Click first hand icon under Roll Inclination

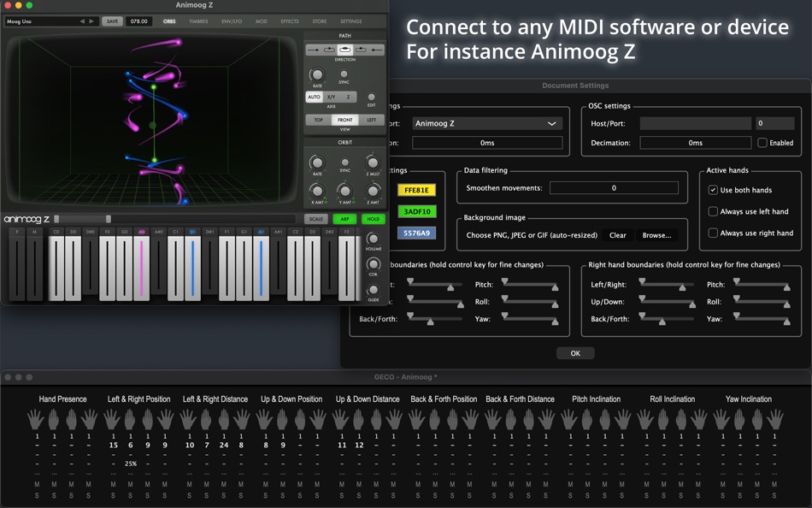pos(646,419)
